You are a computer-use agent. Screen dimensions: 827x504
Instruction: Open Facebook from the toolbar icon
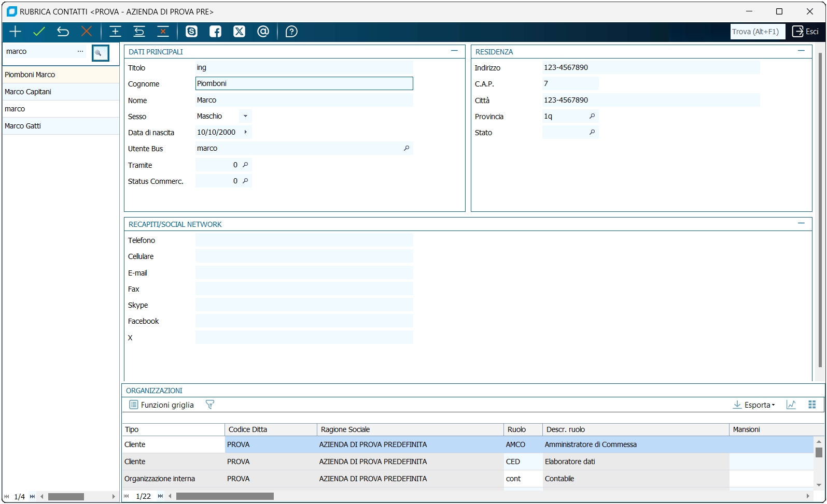tap(215, 32)
